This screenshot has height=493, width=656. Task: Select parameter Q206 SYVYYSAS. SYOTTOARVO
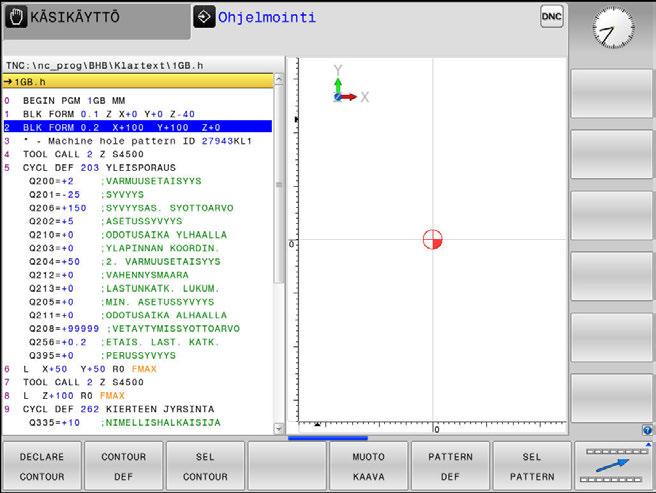(138, 208)
